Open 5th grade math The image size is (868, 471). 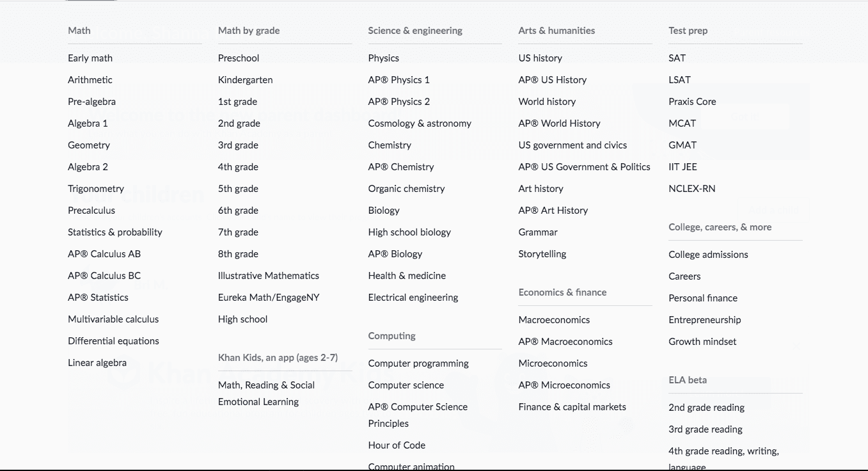(238, 189)
